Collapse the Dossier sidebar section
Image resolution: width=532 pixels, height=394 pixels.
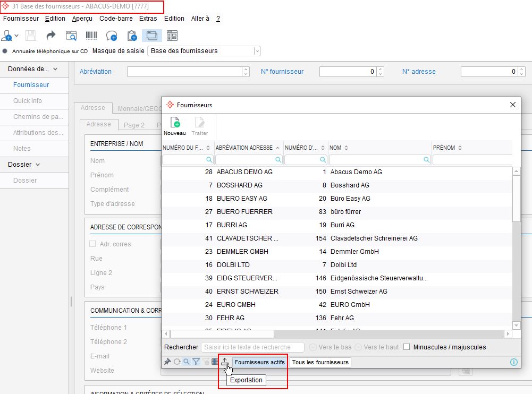pos(37,165)
